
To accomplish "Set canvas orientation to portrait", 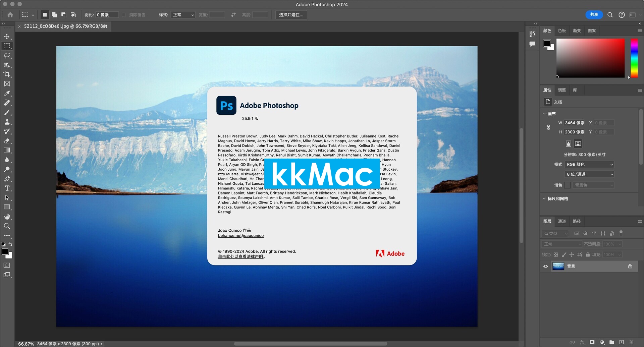I will (568, 143).
